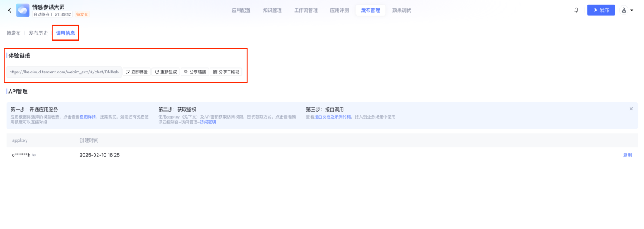The image size is (644, 229).
Task: Open the 工作流管理 tab
Action: click(x=306, y=10)
